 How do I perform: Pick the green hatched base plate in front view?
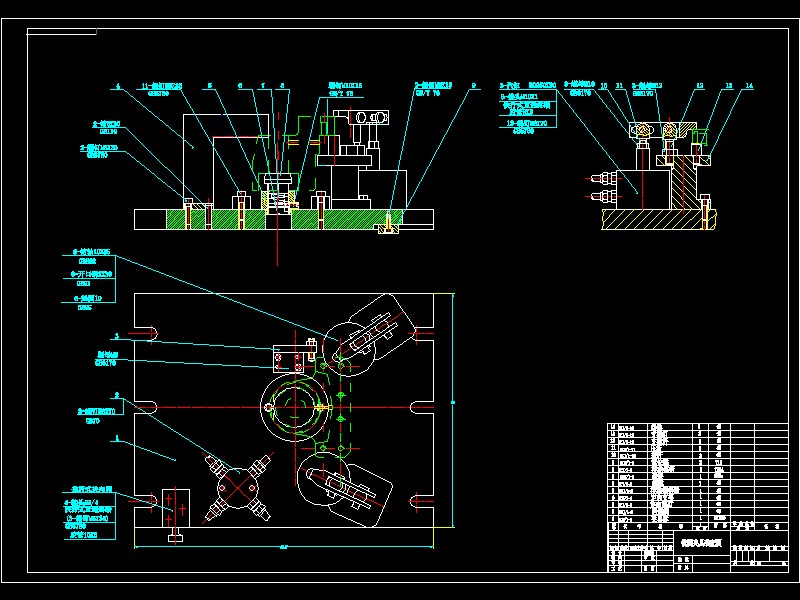[284, 219]
